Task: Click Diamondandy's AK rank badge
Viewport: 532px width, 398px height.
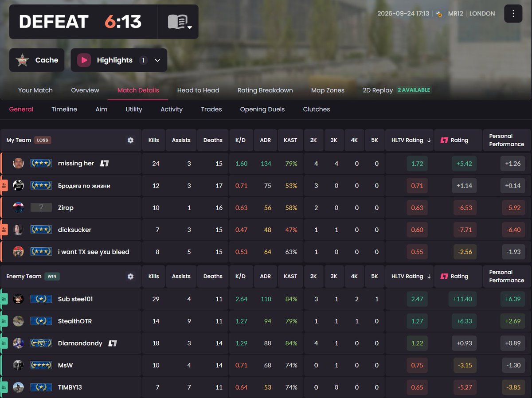Action: coord(41,343)
